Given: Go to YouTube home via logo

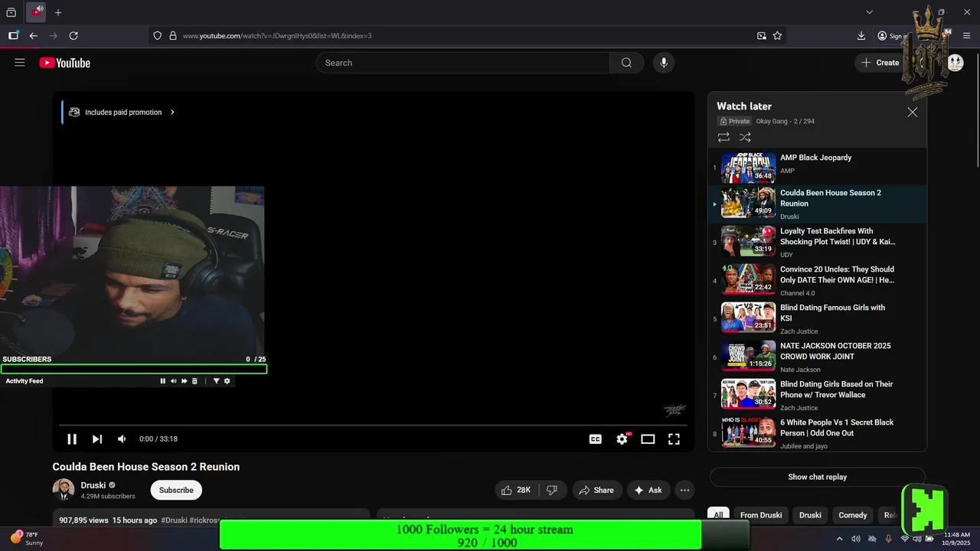Looking at the screenshot, I should [65, 63].
